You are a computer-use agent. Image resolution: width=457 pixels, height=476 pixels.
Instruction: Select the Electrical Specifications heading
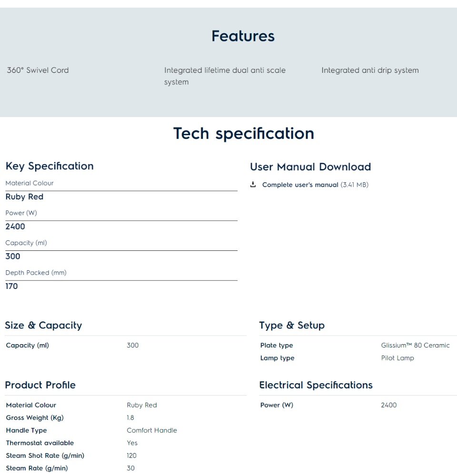click(316, 385)
